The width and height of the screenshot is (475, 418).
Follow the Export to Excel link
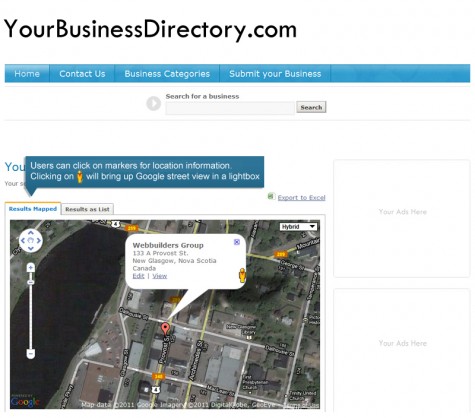301,198
